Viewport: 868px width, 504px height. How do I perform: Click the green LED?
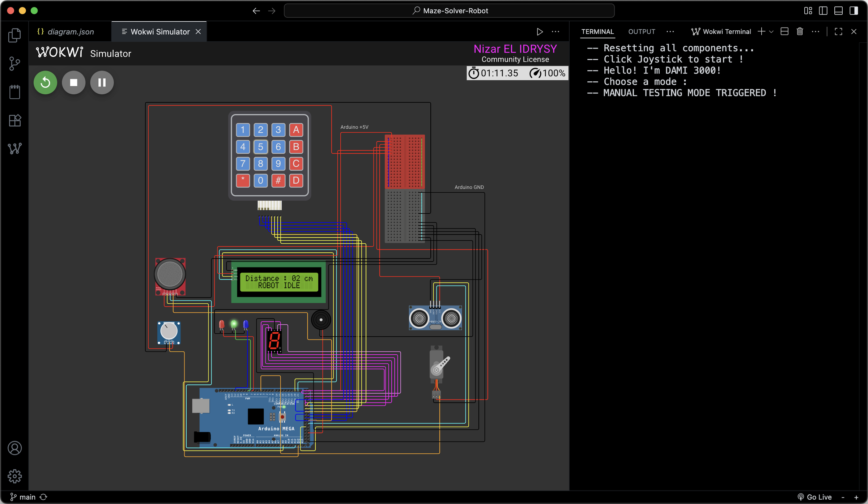click(234, 324)
